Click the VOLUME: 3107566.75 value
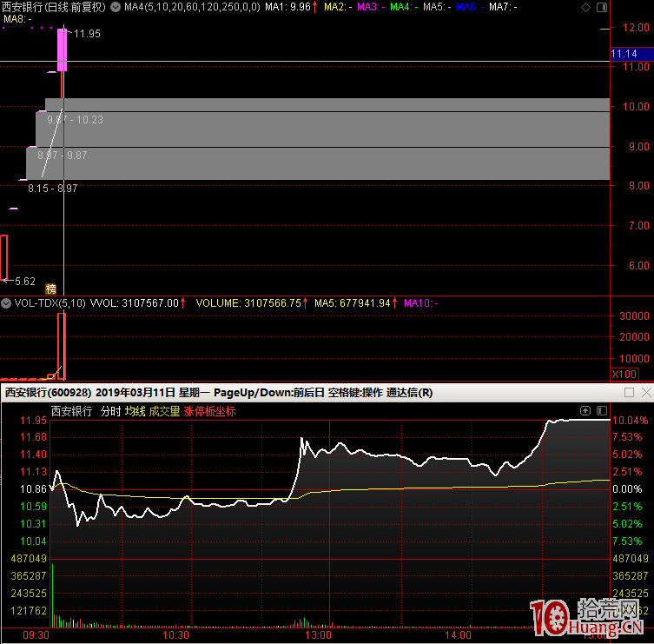This screenshot has width=654, height=644. point(252,303)
